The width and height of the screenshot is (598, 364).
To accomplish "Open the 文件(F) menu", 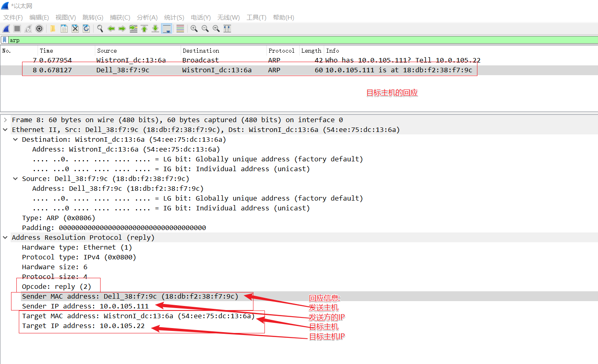I will (x=13, y=18).
